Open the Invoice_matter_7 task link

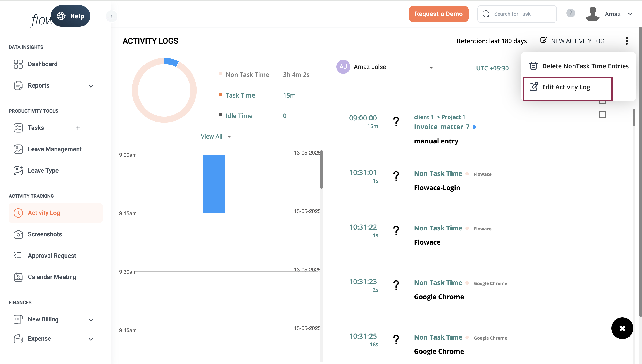[441, 127]
